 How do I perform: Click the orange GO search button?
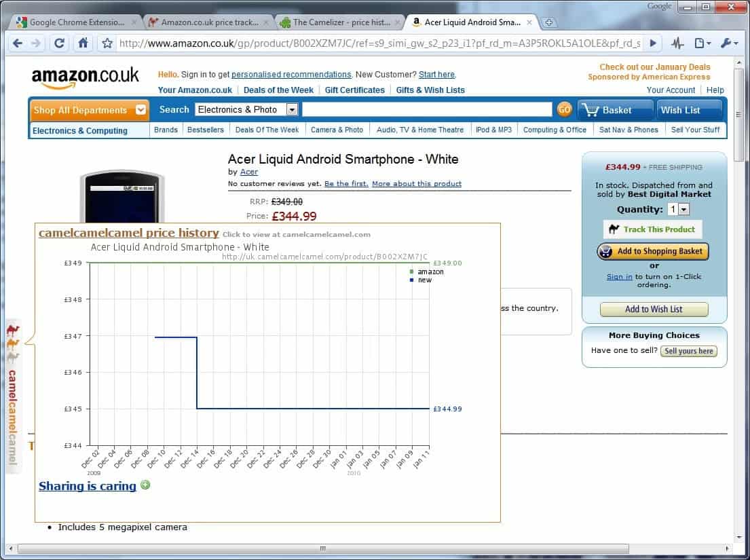(565, 109)
